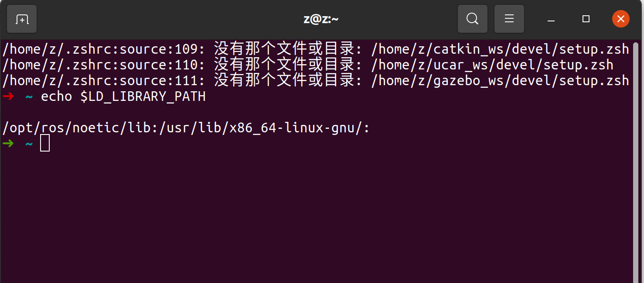644x283 pixels.
Task: Click the search magnifier icon
Action: 472,18
